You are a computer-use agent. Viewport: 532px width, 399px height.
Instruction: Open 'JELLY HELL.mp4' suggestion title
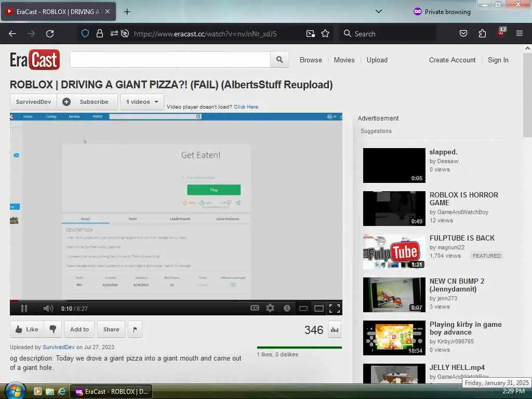(457, 367)
